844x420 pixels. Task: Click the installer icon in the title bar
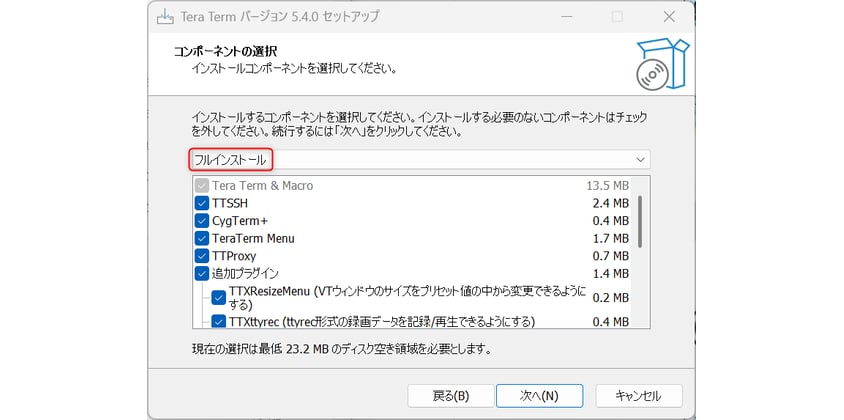tap(164, 17)
